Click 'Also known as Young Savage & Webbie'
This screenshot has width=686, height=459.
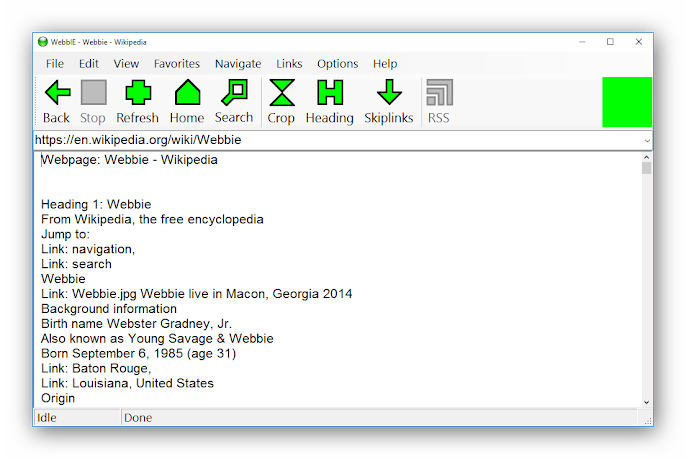[x=157, y=338]
